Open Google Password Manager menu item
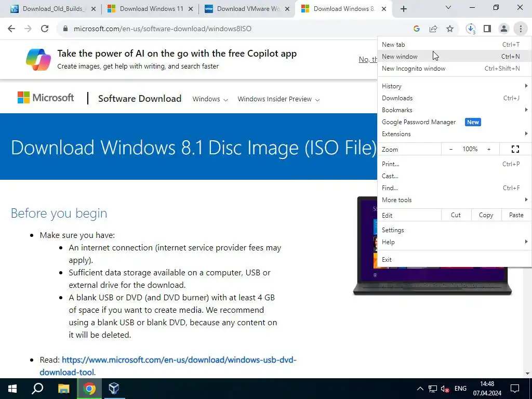The width and height of the screenshot is (532, 399). click(x=454, y=122)
